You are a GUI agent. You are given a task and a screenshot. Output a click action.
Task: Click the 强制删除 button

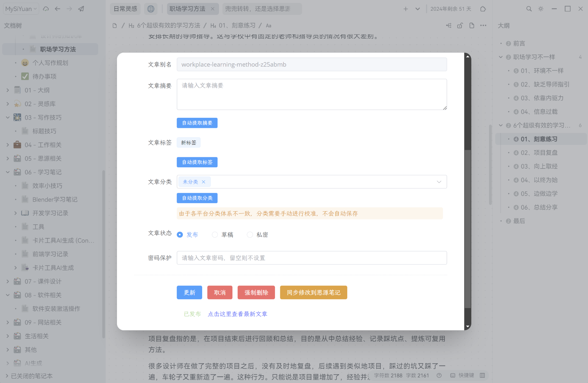256,292
